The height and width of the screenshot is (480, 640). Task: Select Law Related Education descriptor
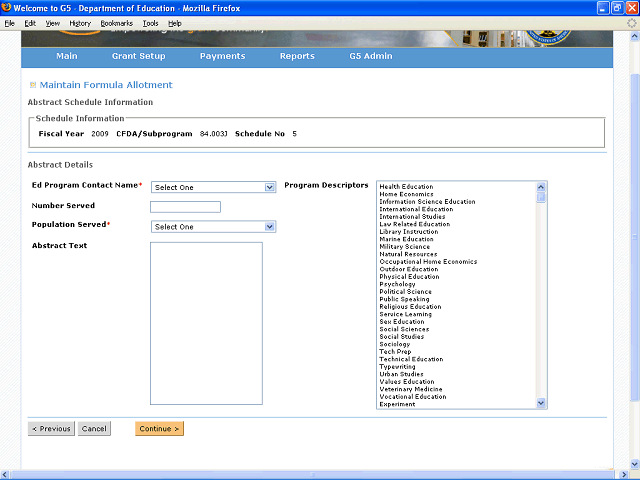tap(415, 224)
